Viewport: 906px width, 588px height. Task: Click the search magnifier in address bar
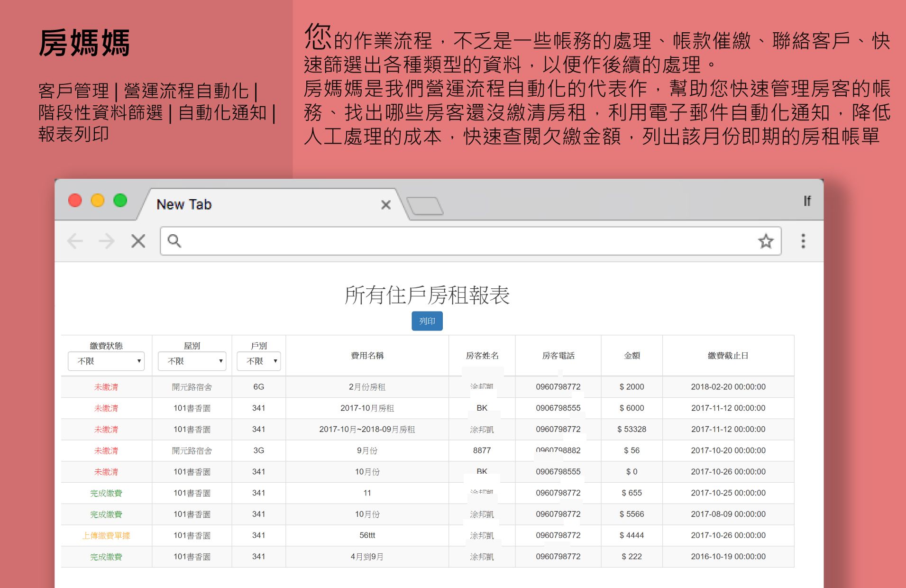(x=174, y=241)
